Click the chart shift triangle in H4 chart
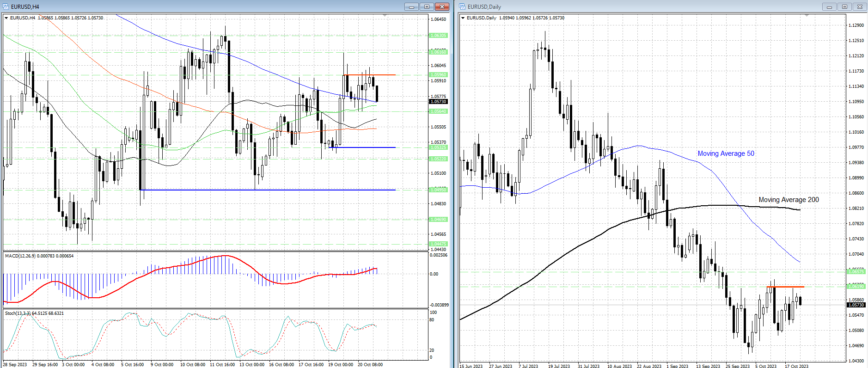Screen dimensions: 868x368 385,16
